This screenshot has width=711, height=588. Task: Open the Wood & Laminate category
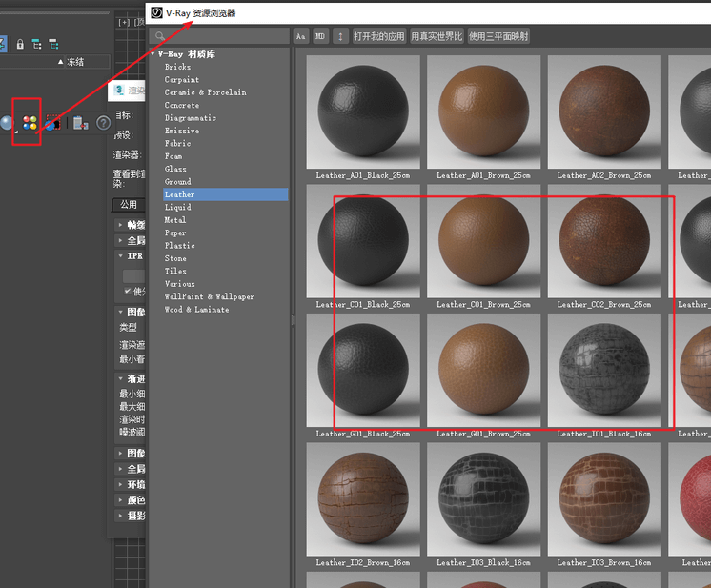pos(196,309)
